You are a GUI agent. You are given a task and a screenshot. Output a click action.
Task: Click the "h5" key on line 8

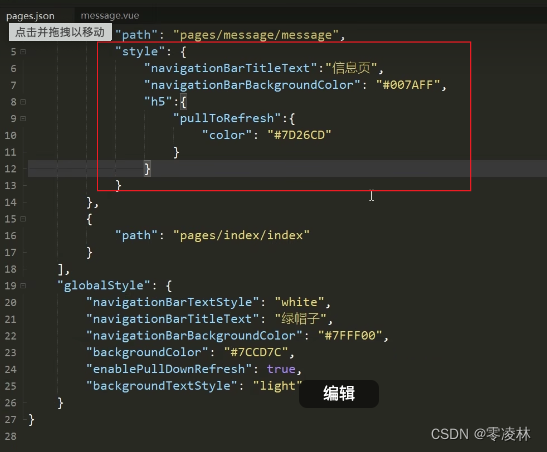(158, 101)
